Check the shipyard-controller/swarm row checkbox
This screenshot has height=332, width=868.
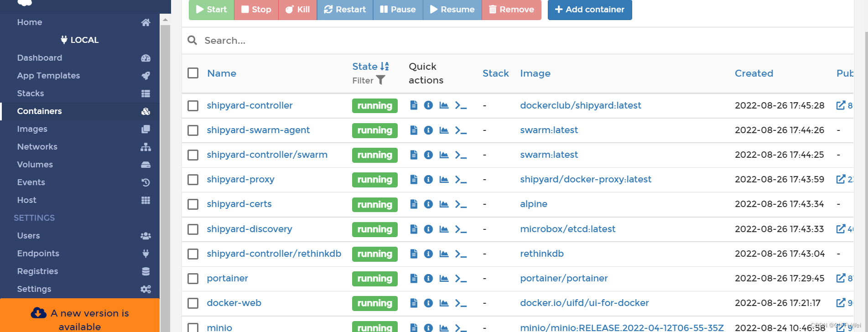pos(193,155)
